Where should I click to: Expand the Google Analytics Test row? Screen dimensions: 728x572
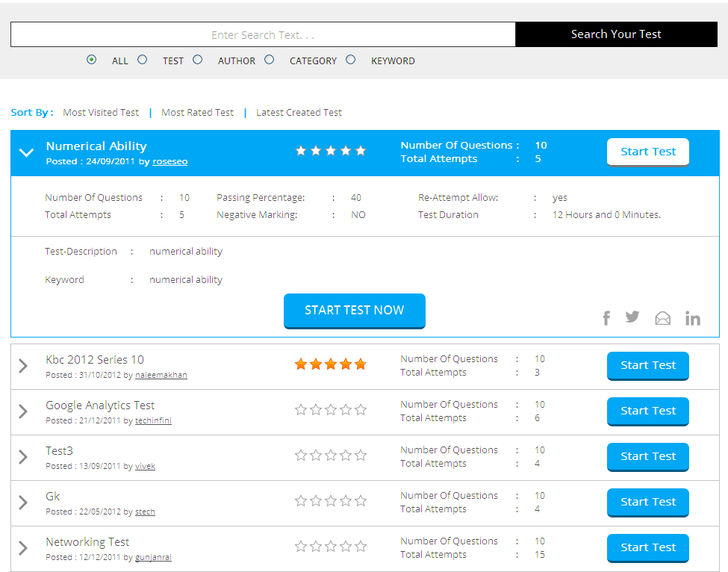pos(23,411)
